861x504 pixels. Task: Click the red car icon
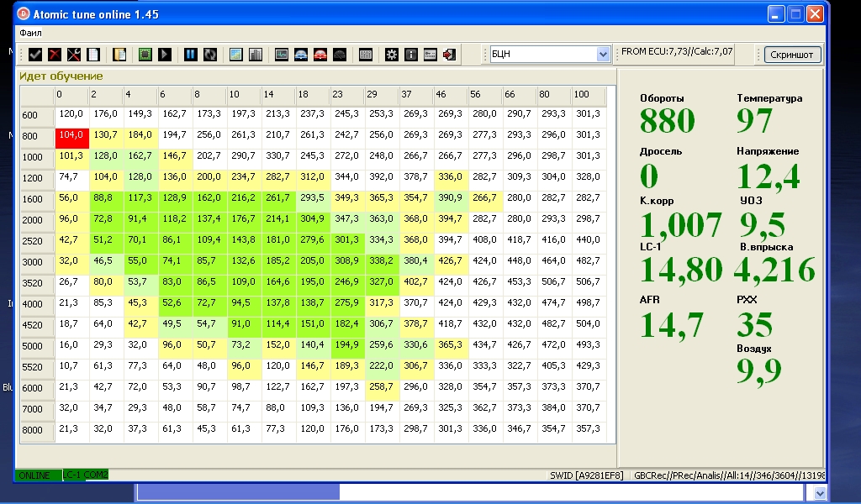[x=320, y=55]
